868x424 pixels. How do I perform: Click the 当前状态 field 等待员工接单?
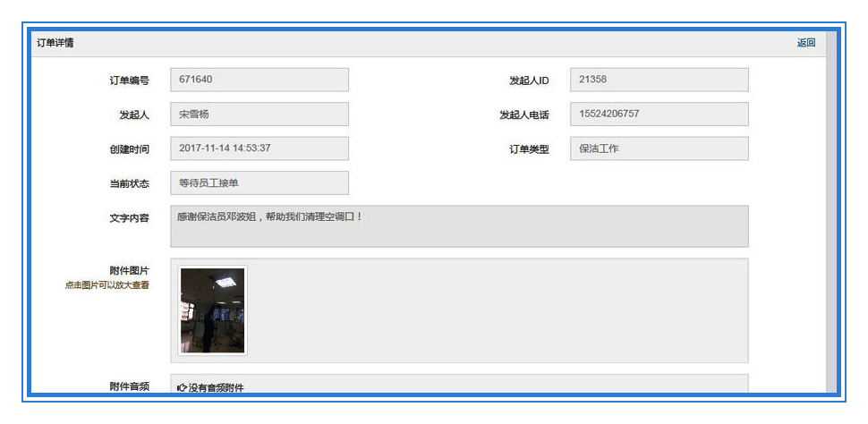click(x=260, y=182)
